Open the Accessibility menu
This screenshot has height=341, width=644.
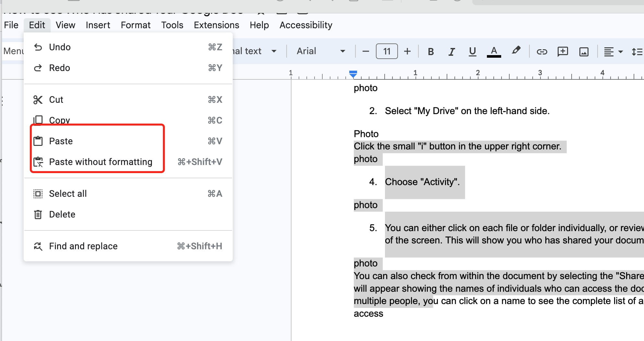(306, 25)
